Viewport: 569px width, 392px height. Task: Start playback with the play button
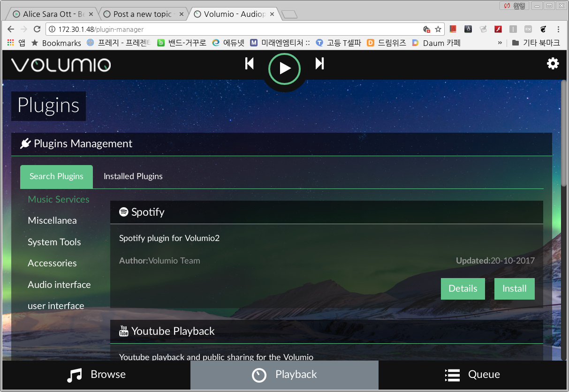click(x=284, y=69)
